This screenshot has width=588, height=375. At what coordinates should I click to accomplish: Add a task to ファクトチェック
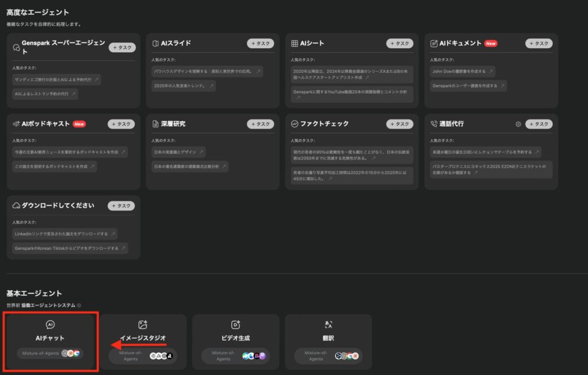400,124
